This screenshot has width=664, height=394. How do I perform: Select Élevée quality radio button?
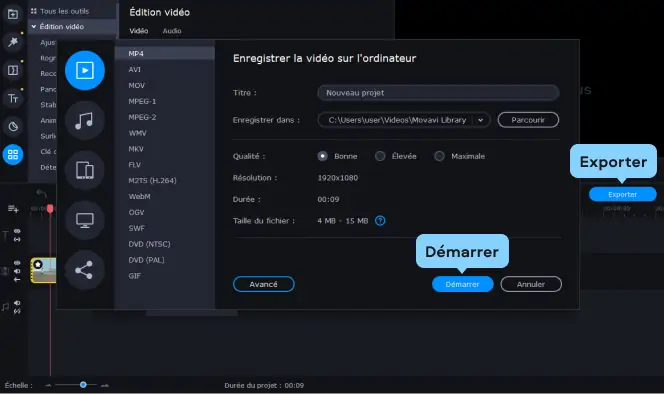(x=380, y=156)
